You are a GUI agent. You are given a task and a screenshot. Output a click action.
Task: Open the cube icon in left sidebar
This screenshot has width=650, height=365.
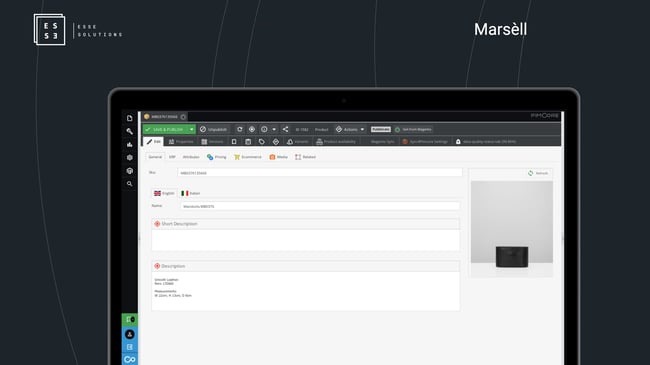129,171
